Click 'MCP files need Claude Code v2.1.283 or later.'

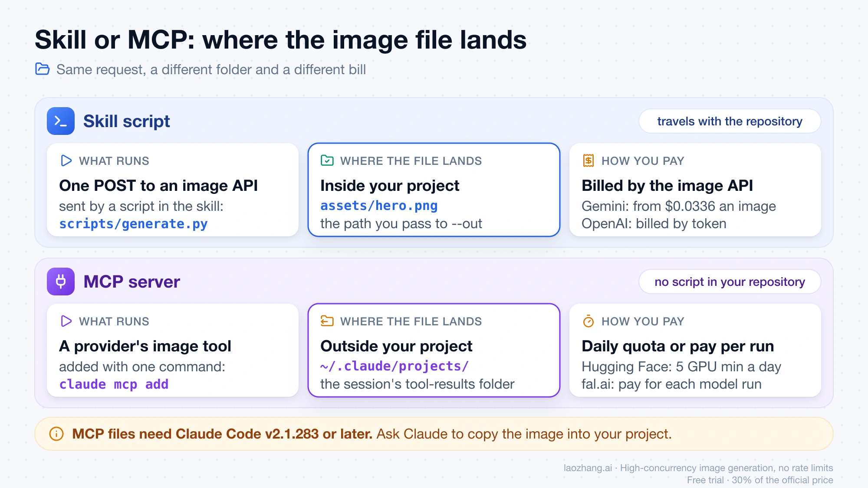click(222, 434)
